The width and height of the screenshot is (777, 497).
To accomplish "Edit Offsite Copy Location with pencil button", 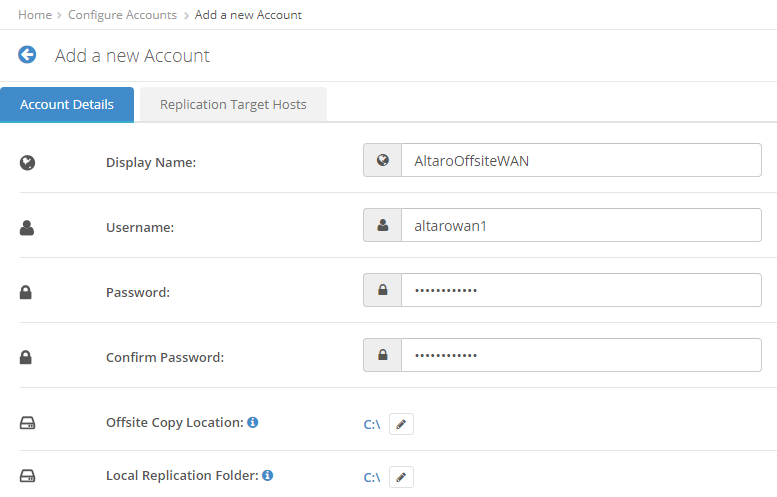I will point(401,424).
